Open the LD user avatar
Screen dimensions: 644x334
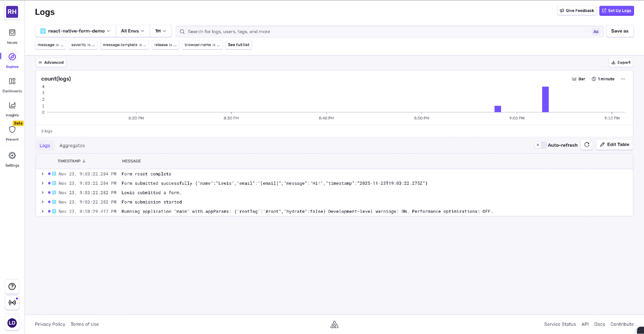[x=12, y=323]
